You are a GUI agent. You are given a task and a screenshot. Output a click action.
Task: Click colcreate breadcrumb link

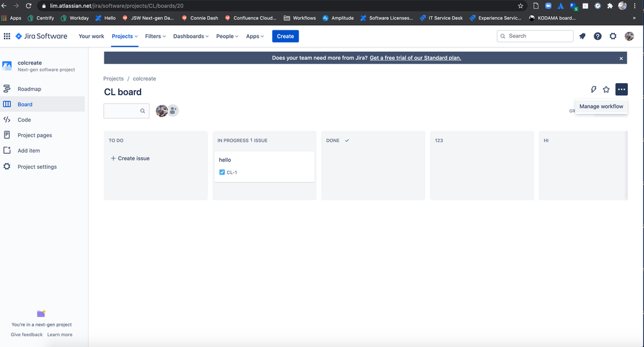click(x=144, y=79)
